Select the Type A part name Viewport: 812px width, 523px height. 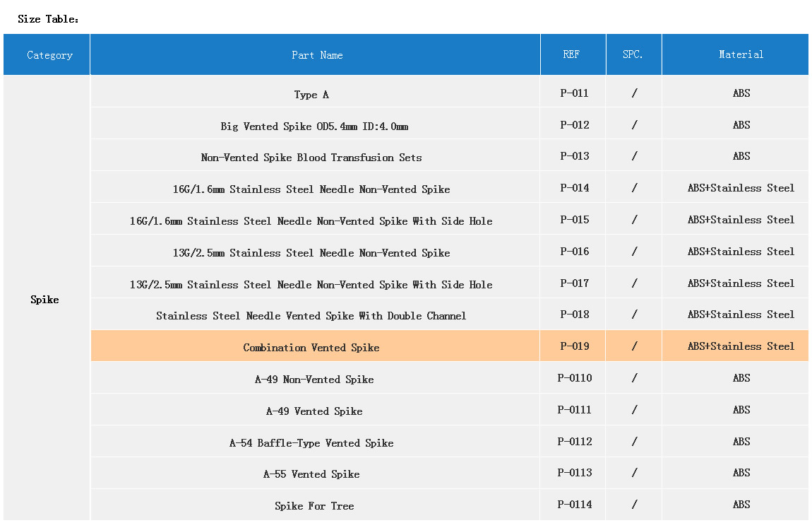(x=311, y=95)
